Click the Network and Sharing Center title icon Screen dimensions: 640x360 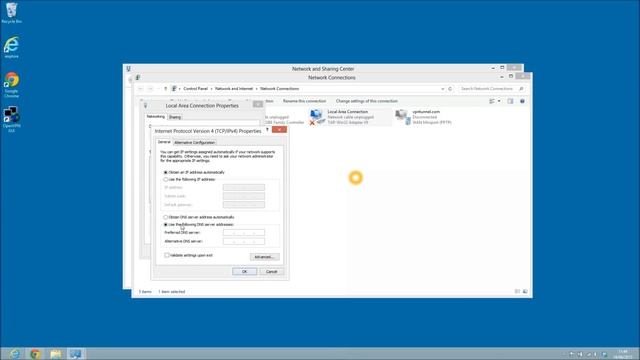click(129, 69)
